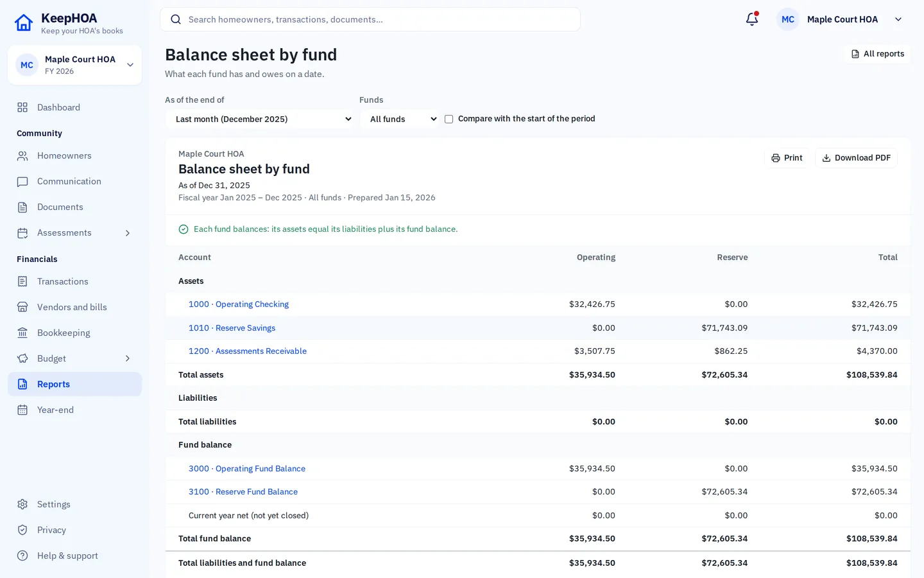Click the Dashboard grid icon
The height and width of the screenshot is (578, 924).
click(x=22, y=107)
